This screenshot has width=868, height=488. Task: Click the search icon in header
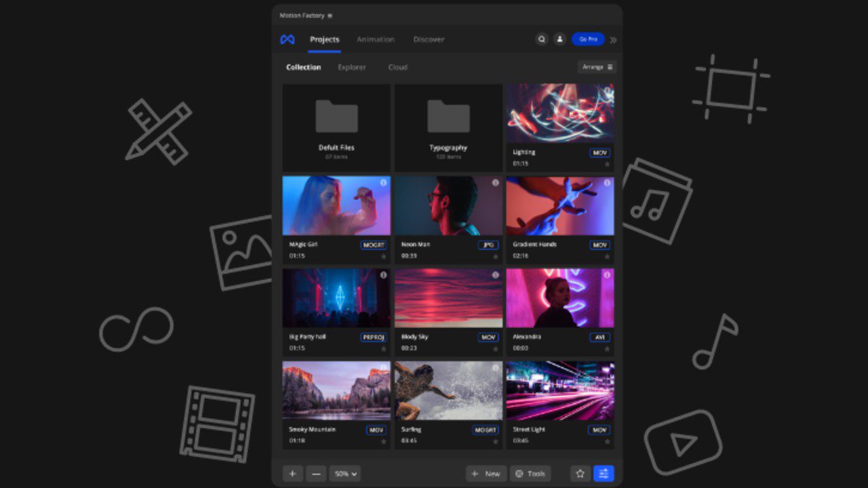(541, 39)
